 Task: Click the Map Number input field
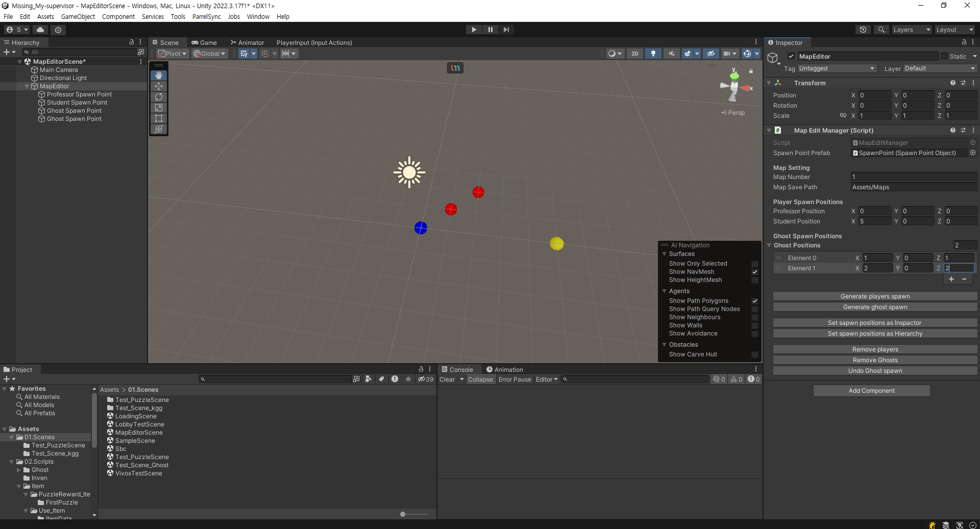click(914, 177)
